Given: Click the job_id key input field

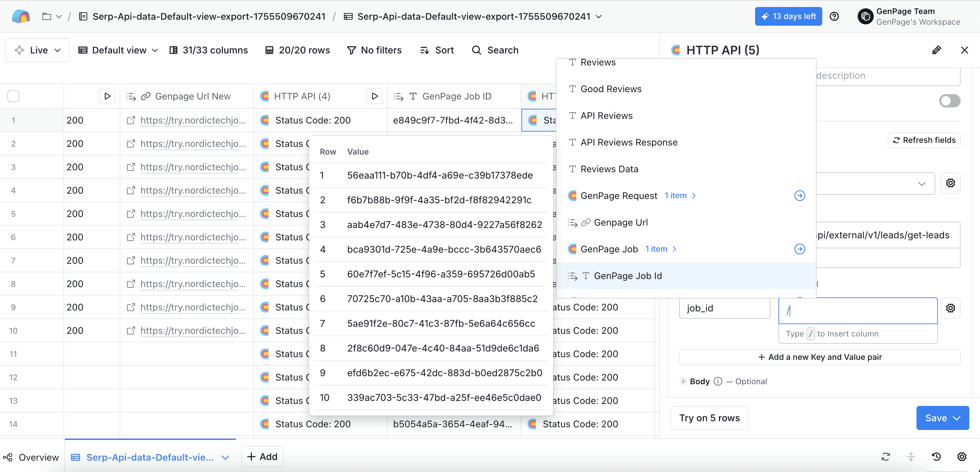Looking at the screenshot, I should click(724, 308).
